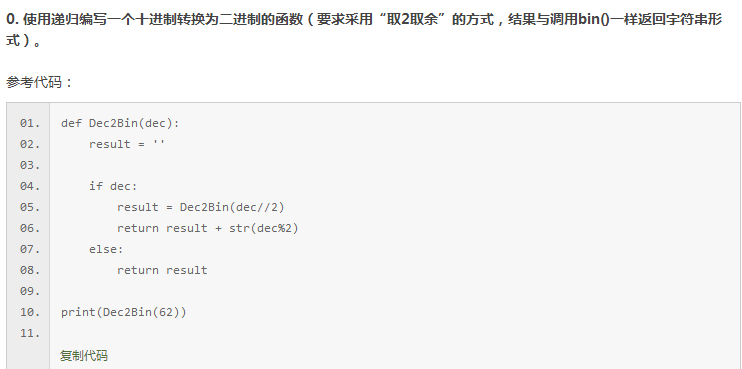The height and width of the screenshot is (369, 742).
Task: Click line number 03. in the gutter
Action: tap(30, 165)
